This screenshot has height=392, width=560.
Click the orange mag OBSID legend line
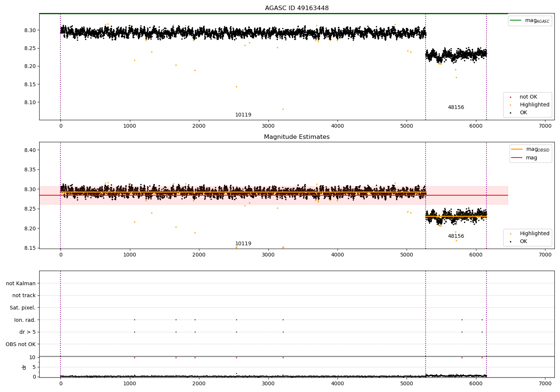[517, 149]
